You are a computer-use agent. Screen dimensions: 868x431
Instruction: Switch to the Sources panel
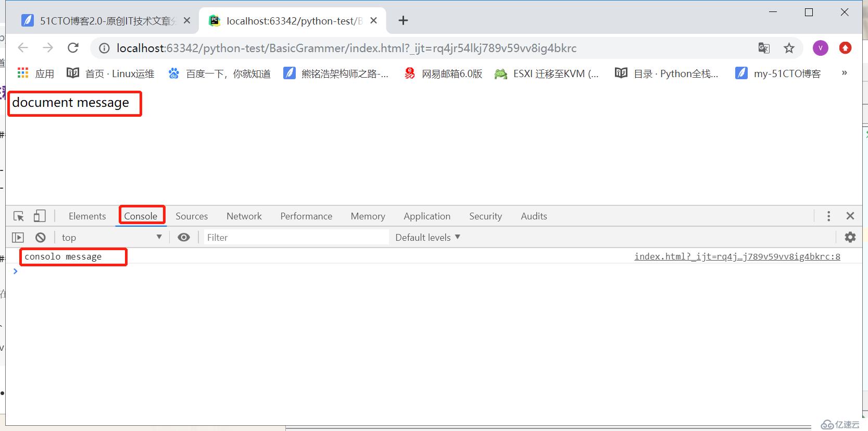coord(192,216)
